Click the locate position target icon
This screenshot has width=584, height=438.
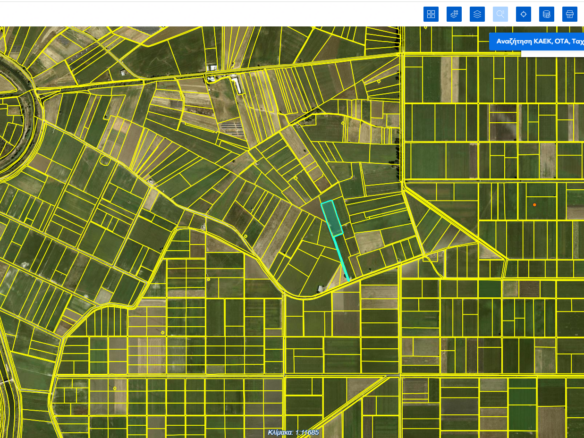tap(523, 14)
